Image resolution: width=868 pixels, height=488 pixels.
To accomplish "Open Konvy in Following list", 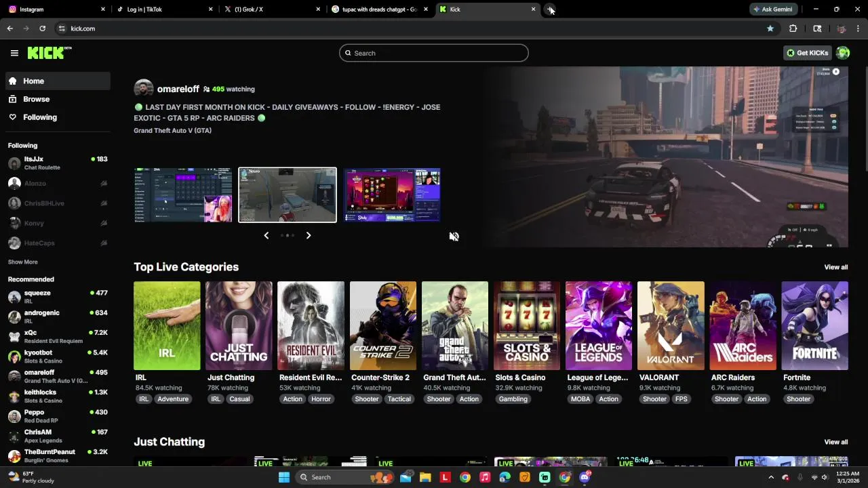I will click(x=58, y=223).
